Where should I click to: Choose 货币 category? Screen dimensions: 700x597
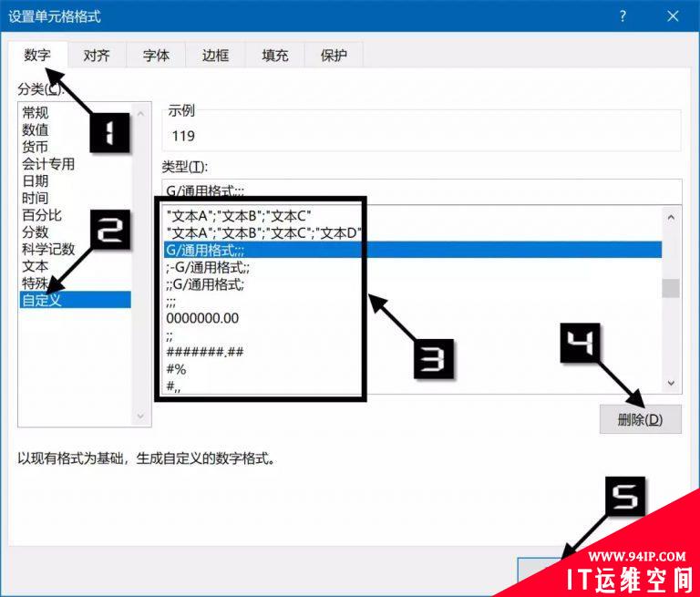[x=75, y=147]
